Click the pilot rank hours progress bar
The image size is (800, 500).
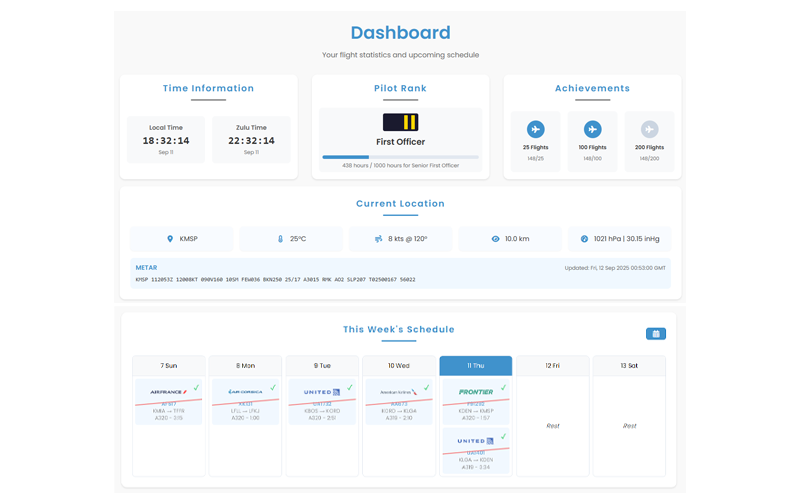tap(401, 157)
